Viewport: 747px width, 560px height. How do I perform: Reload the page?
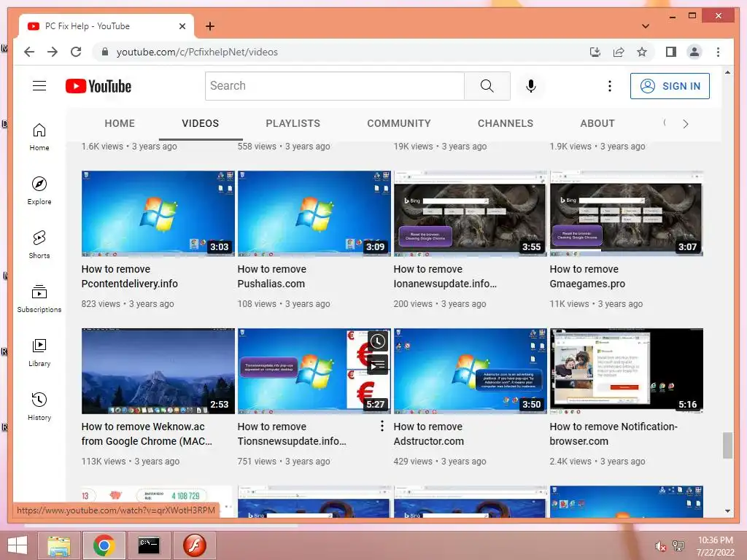[76, 52]
